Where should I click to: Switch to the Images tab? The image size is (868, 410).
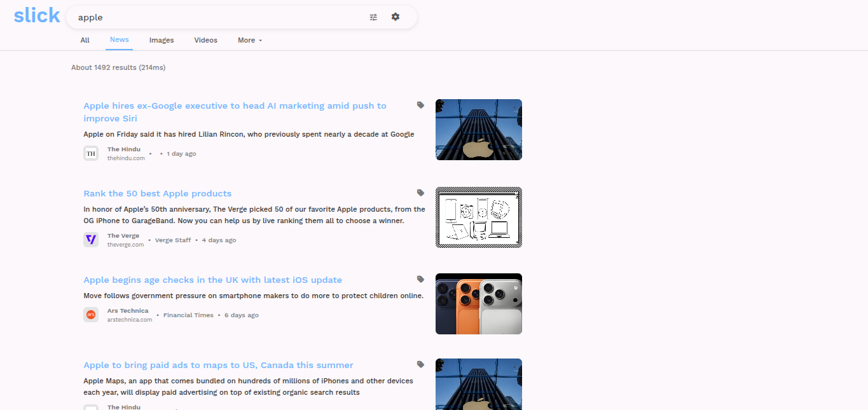click(x=162, y=40)
